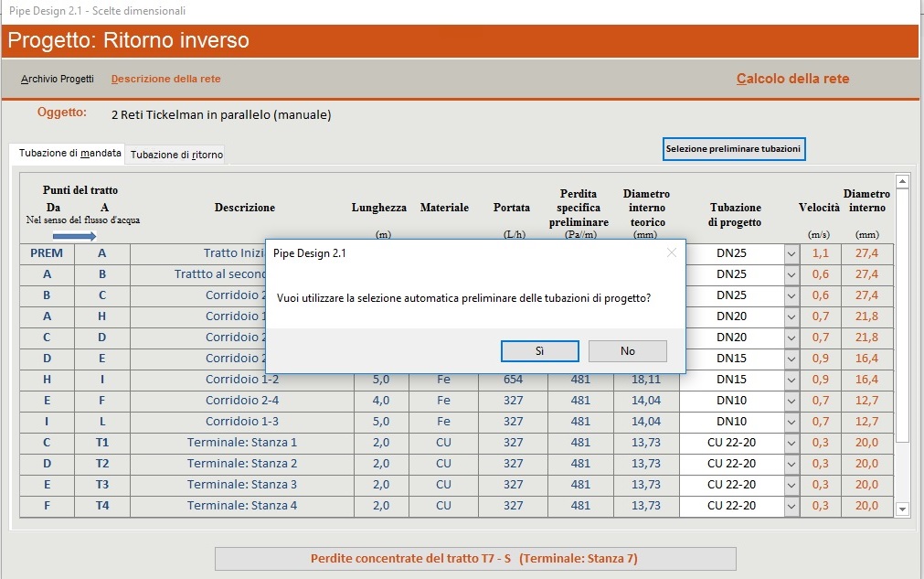The width and height of the screenshot is (924, 579).
Task: Decline with the No button
Action: click(628, 351)
